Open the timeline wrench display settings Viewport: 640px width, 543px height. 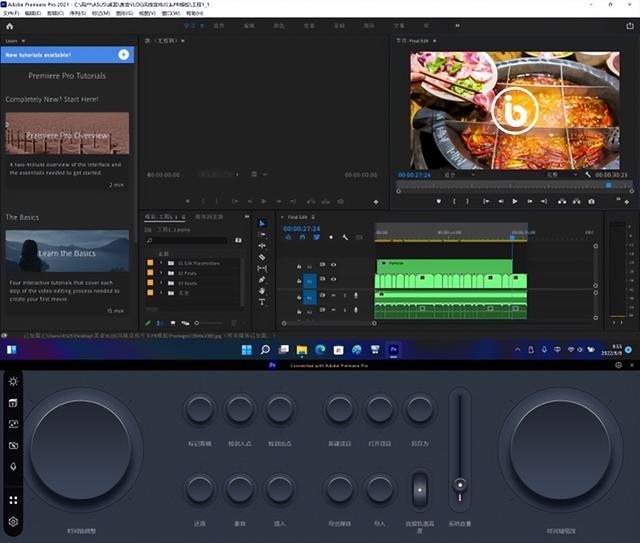[x=345, y=237]
